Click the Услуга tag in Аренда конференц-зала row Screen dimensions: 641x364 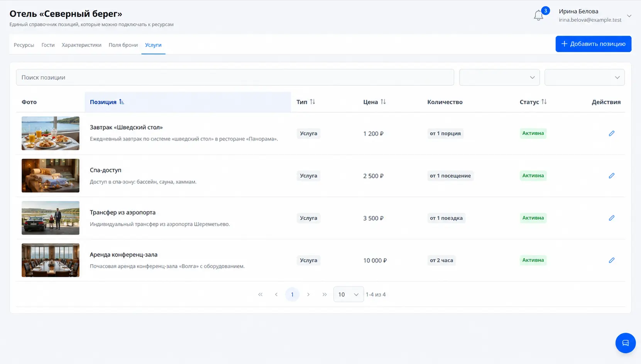308,260
